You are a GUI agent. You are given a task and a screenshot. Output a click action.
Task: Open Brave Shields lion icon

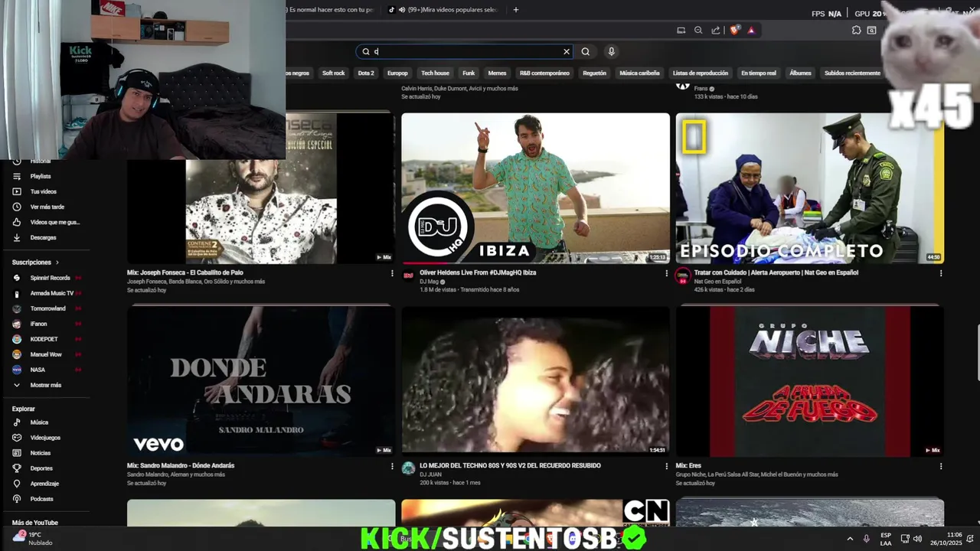pos(734,30)
